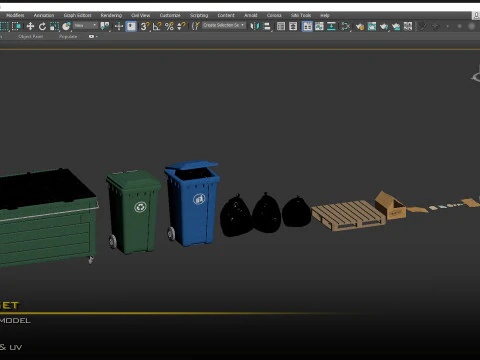The image size is (480, 360).
Task: Open the Arnold menu
Action: click(x=251, y=15)
